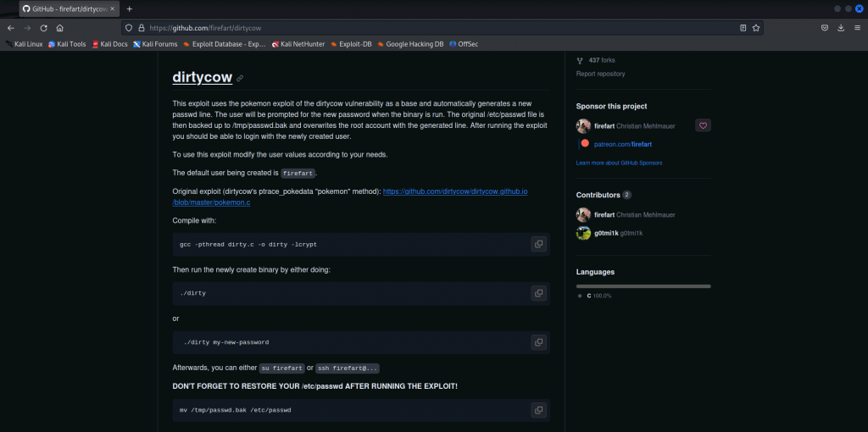Open the firefart sponsor profile name
The height and width of the screenshot is (432, 868).
click(604, 126)
